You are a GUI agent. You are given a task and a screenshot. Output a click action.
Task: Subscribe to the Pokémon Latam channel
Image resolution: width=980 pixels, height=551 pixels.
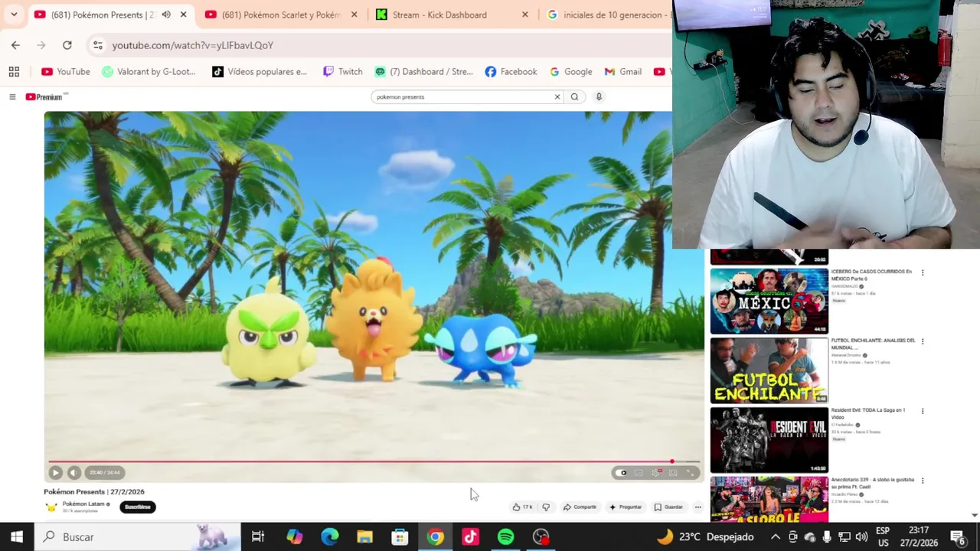tap(138, 507)
